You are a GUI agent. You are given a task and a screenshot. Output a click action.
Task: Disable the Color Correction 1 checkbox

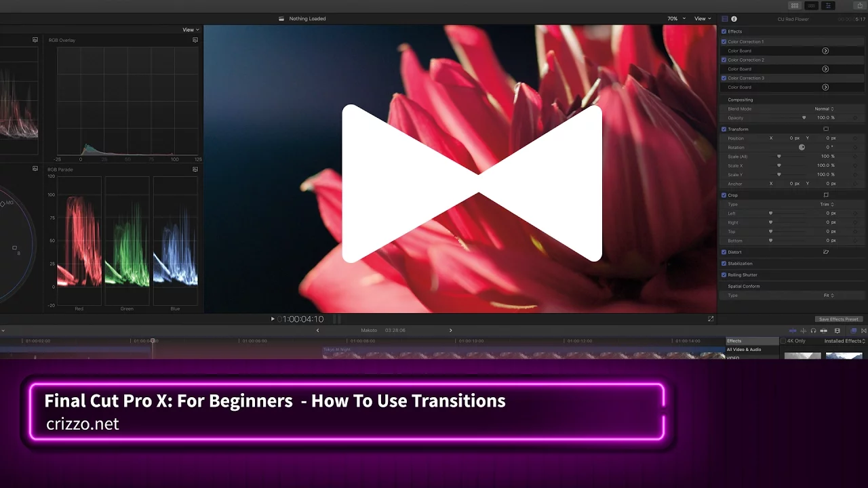(724, 41)
